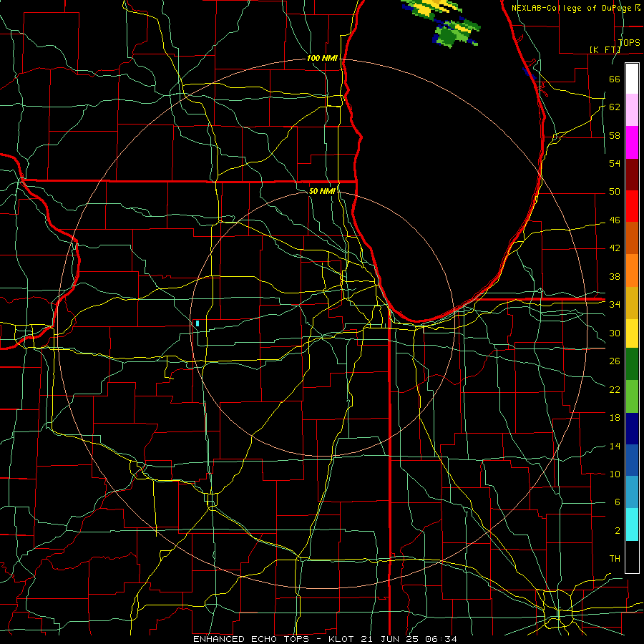The image size is (644, 644).
Task: Click the navy blue legend swatch
Action: pos(632,429)
